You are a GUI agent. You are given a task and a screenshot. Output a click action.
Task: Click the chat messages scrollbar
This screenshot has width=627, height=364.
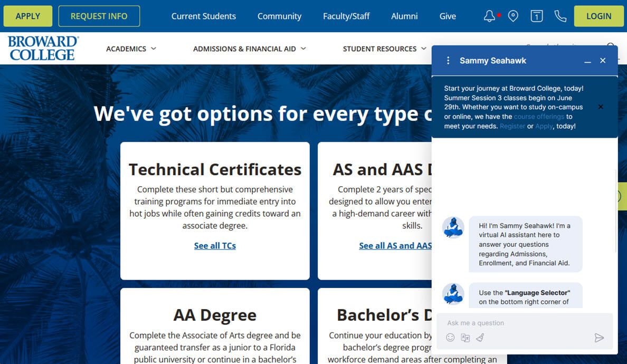pyautogui.click(x=616, y=211)
